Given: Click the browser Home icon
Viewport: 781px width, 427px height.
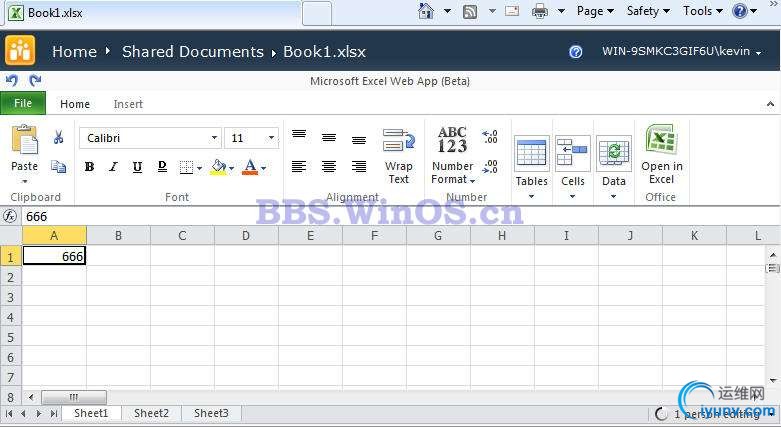Looking at the screenshot, I should click(425, 11).
